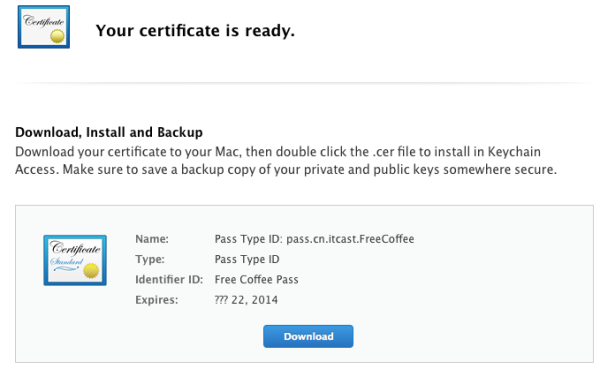This screenshot has width=600, height=369.
Task: Click the horizontal divider below the heading
Action: pyautogui.click(x=304, y=82)
